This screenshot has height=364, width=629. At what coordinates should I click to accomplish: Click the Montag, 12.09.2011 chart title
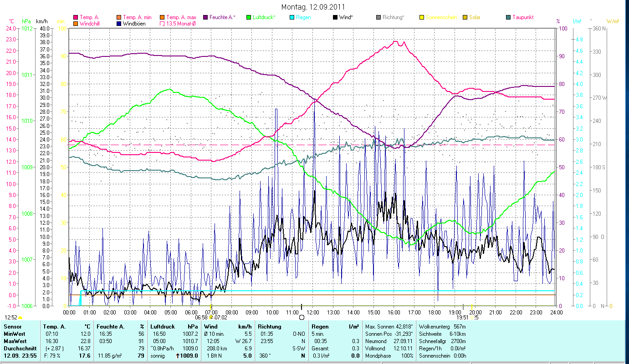313,7
